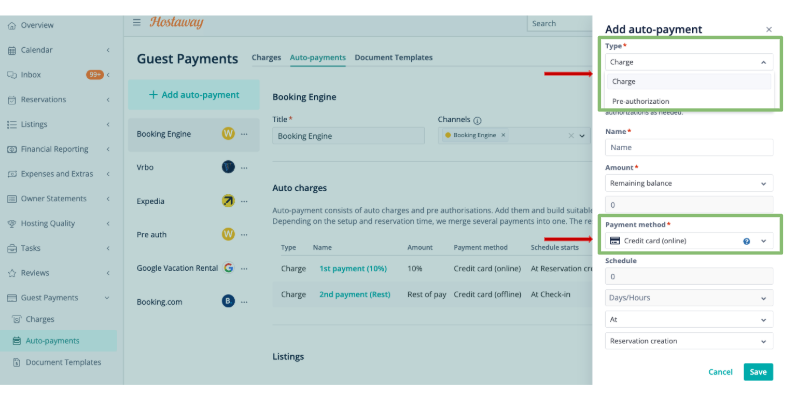Click the Overview home icon
Viewport: 791px width, 403px height.
point(12,25)
